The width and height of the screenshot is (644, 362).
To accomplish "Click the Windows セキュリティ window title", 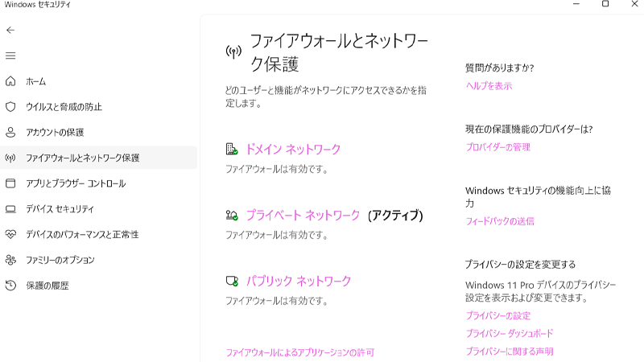I will coord(37,5).
